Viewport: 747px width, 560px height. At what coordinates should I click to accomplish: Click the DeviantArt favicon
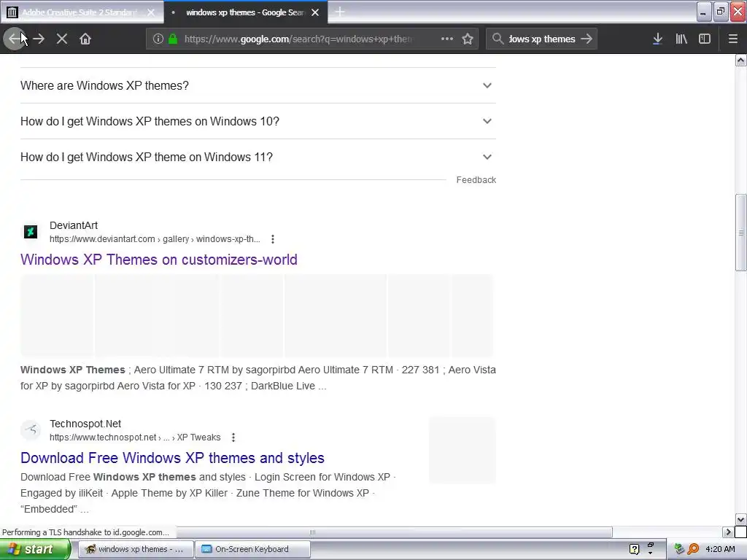coord(31,232)
